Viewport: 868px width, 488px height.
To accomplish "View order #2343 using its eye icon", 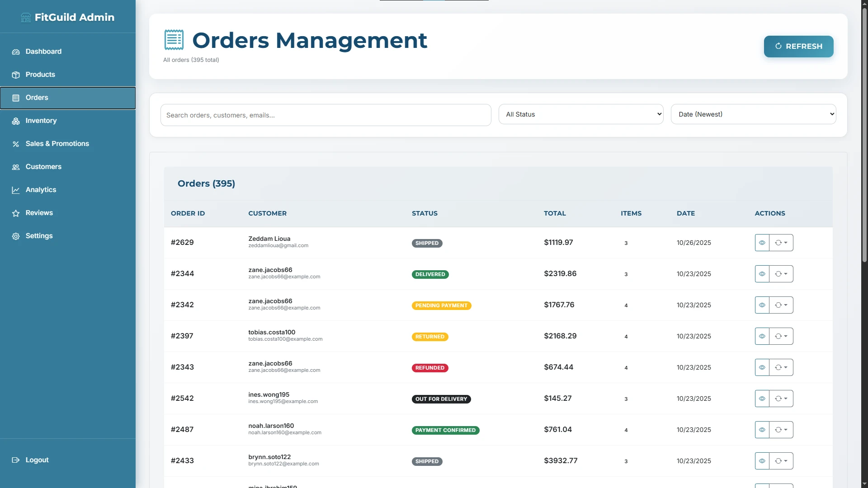I will [x=762, y=367].
